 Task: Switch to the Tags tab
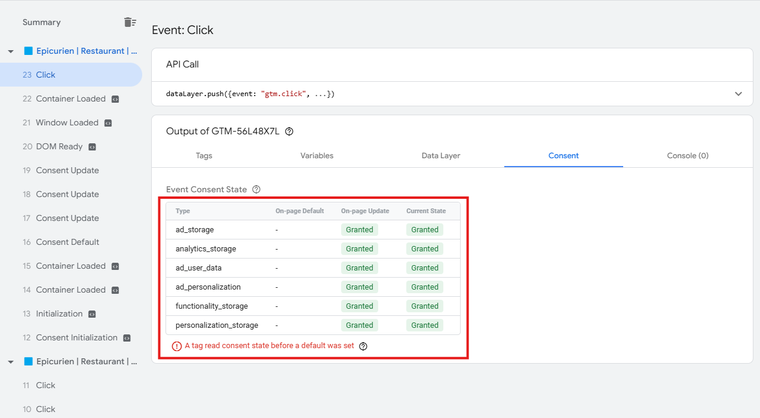pos(203,156)
